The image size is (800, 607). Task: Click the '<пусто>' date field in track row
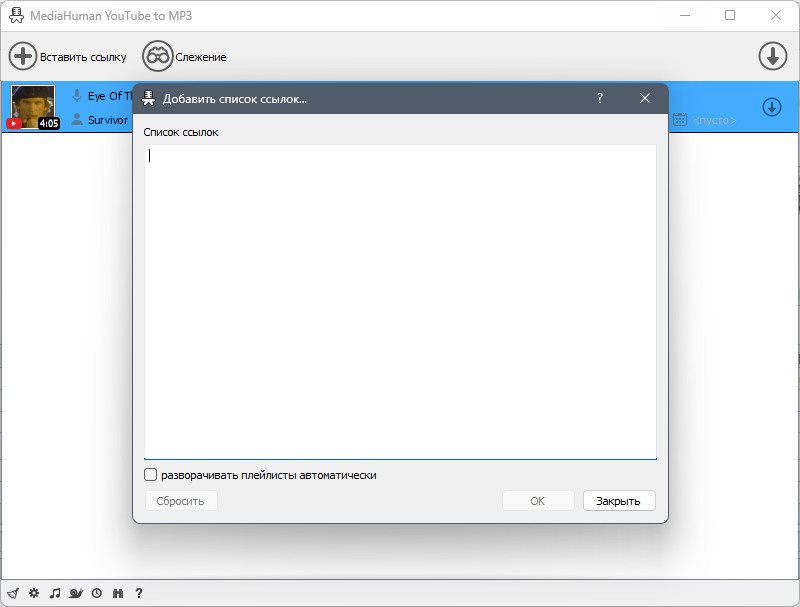[x=714, y=120]
